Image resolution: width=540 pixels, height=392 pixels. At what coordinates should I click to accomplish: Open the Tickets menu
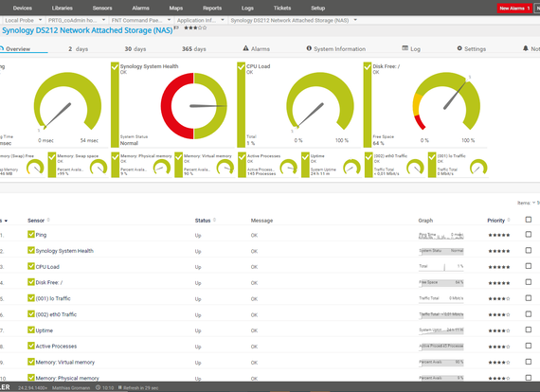click(x=282, y=8)
